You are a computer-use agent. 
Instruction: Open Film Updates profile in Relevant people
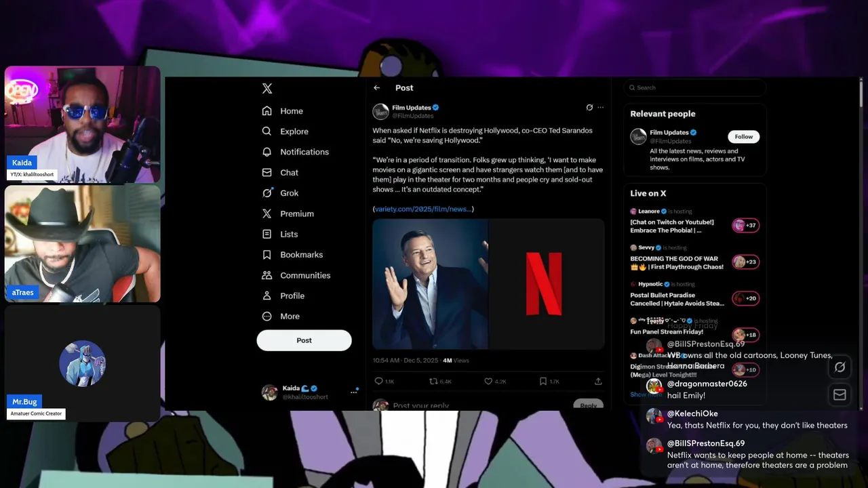[x=669, y=132]
